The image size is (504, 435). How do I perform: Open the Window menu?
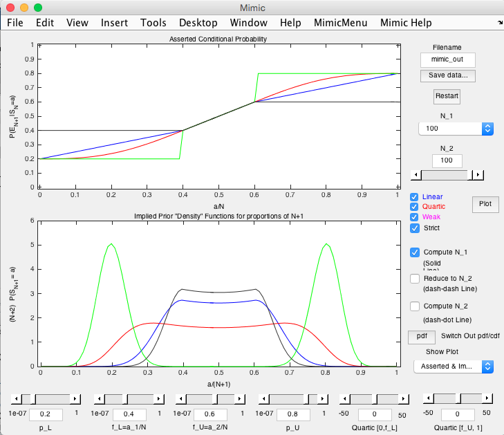pyautogui.click(x=248, y=23)
